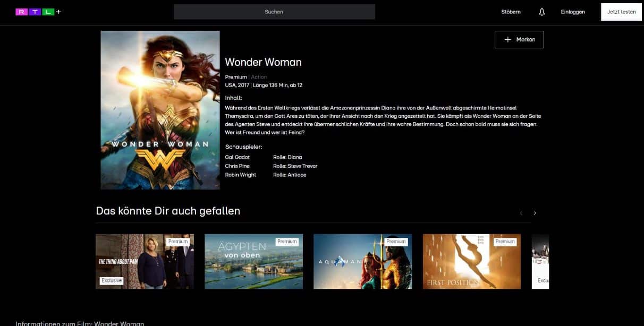Click the RTL+ logo
The height and width of the screenshot is (326, 644).
(38, 12)
